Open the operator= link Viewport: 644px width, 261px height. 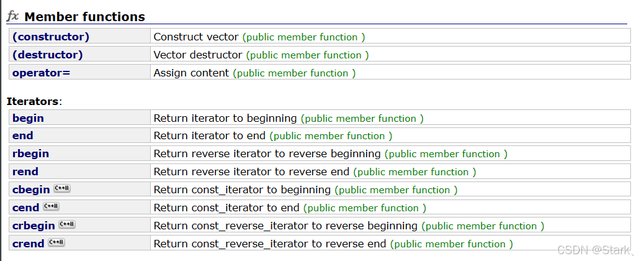click(41, 73)
